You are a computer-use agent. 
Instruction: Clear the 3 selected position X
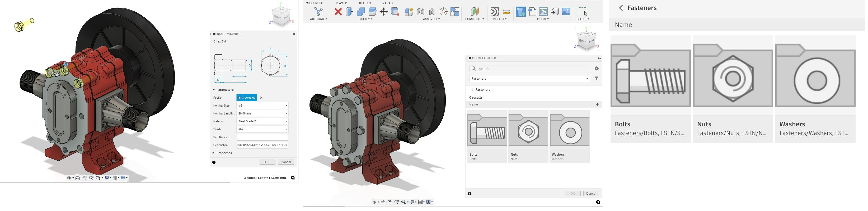coord(261,98)
